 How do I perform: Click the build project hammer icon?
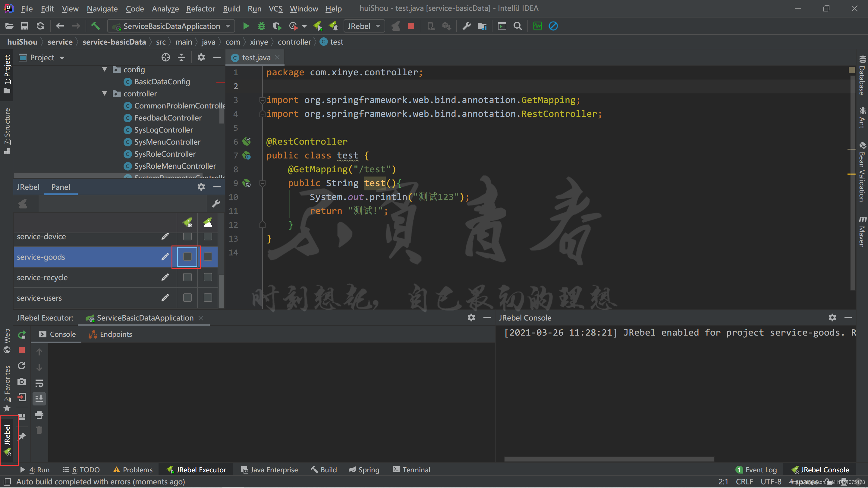tap(95, 26)
